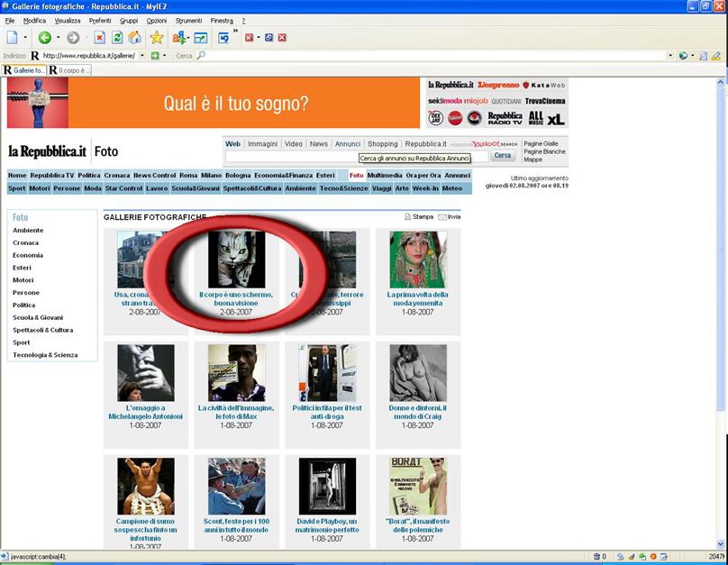The height and width of the screenshot is (565, 728).
Task: Open the Spettacoli&Cultura navigation link
Action: pos(252,188)
